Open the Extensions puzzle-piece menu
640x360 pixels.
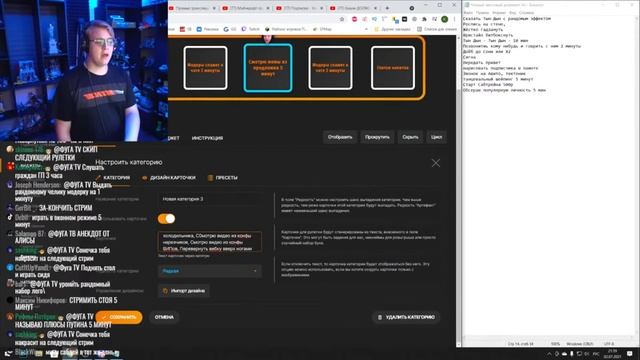424,19
